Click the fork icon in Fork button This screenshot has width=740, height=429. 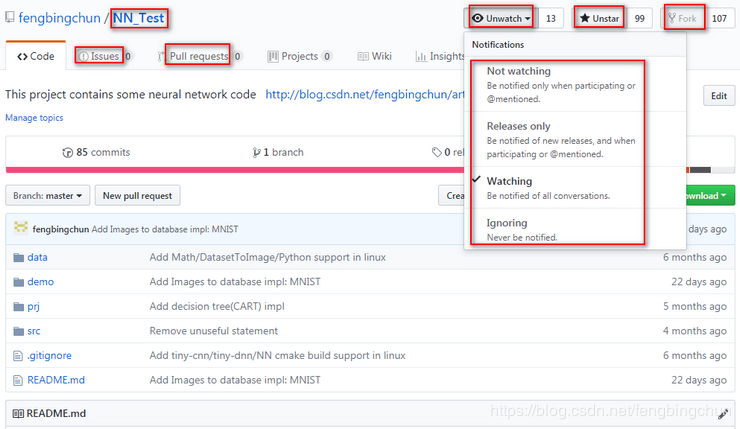pyautogui.click(x=672, y=18)
